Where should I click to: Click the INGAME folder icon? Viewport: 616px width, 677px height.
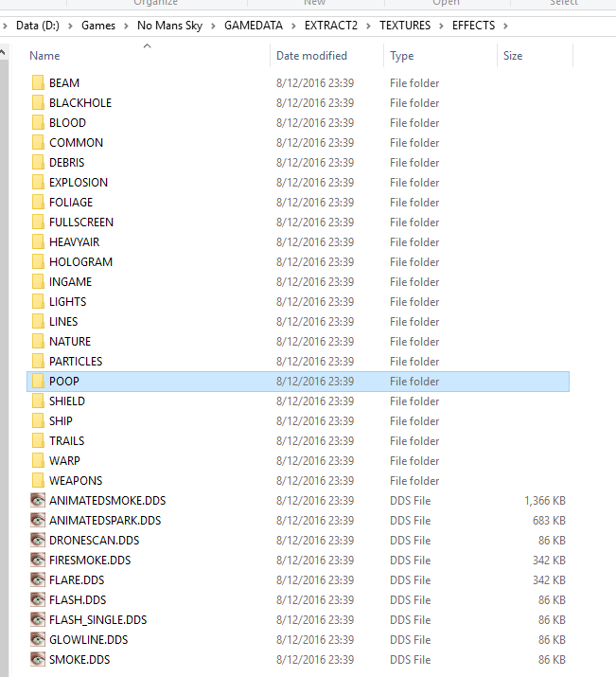[x=38, y=281]
